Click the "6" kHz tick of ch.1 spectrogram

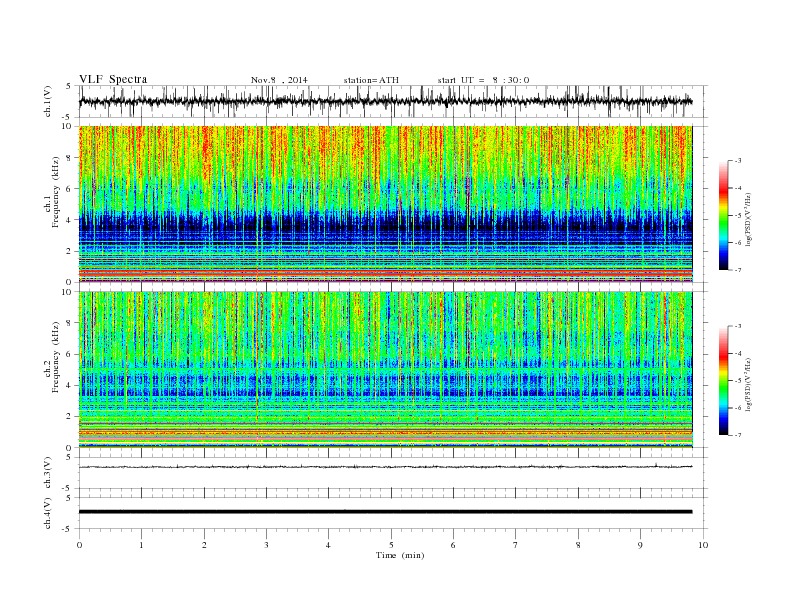[x=69, y=189]
